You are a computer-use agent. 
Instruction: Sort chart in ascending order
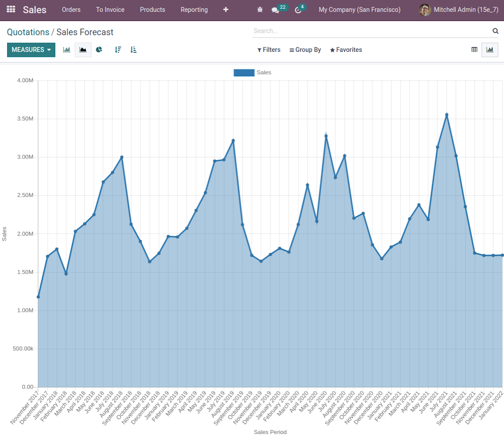pyautogui.click(x=133, y=50)
